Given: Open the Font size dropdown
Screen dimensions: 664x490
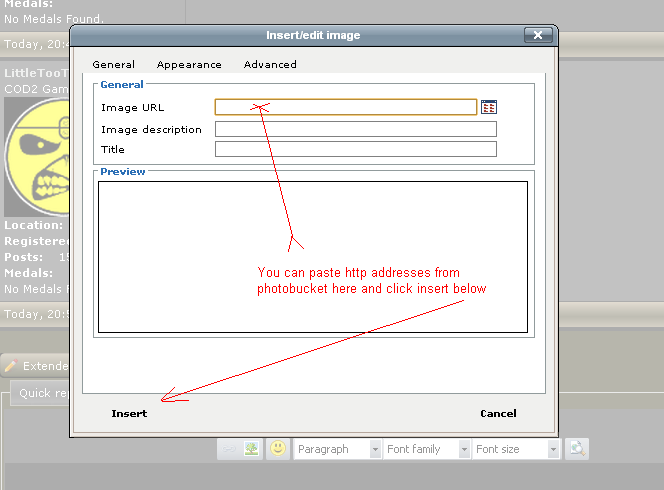Looking at the screenshot, I should [516, 449].
